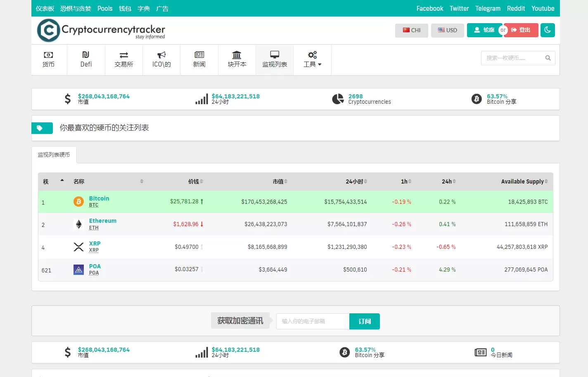Open the Bitcoin name link

point(99,198)
